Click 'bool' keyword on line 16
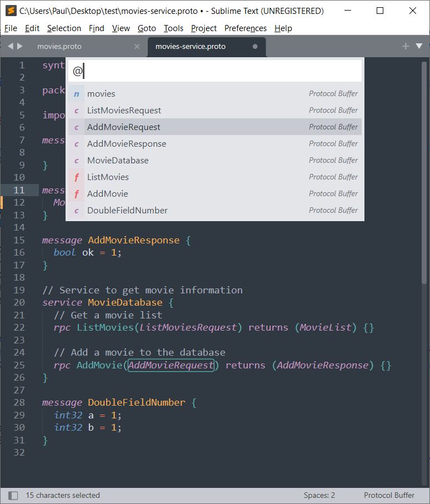 click(64, 253)
